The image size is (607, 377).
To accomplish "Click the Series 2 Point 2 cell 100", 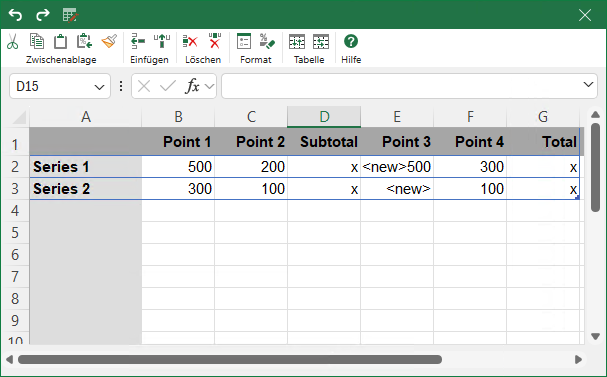I will coord(251,189).
